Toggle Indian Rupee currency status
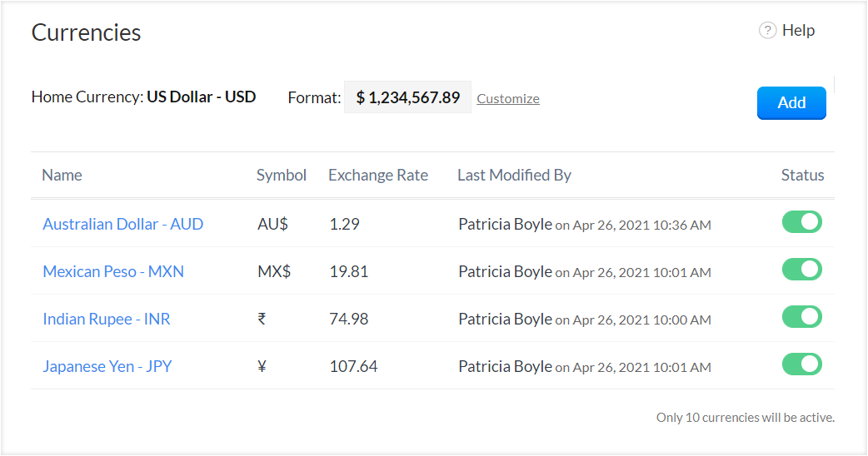This screenshot has width=868, height=456. pyautogui.click(x=801, y=317)
